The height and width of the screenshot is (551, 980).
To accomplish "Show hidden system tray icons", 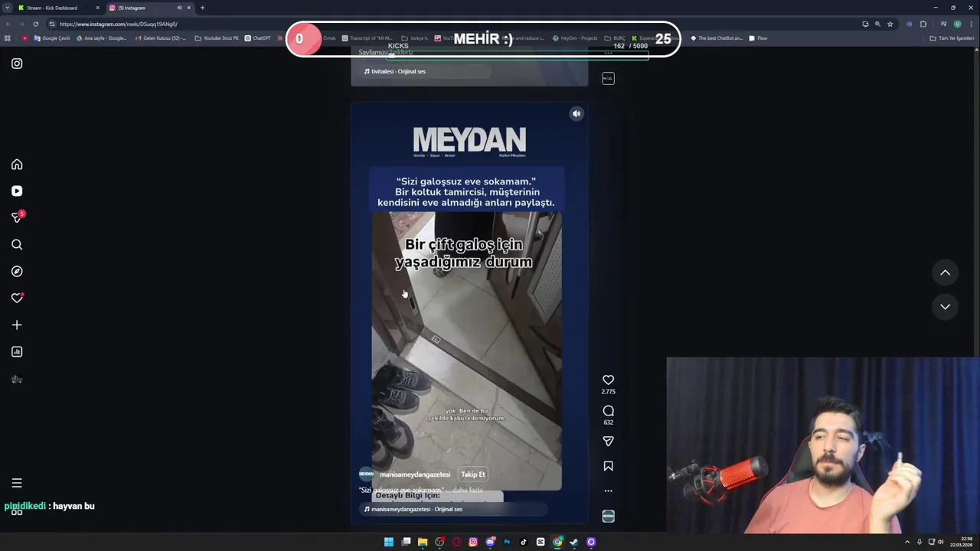I will (x=907, y=542).
